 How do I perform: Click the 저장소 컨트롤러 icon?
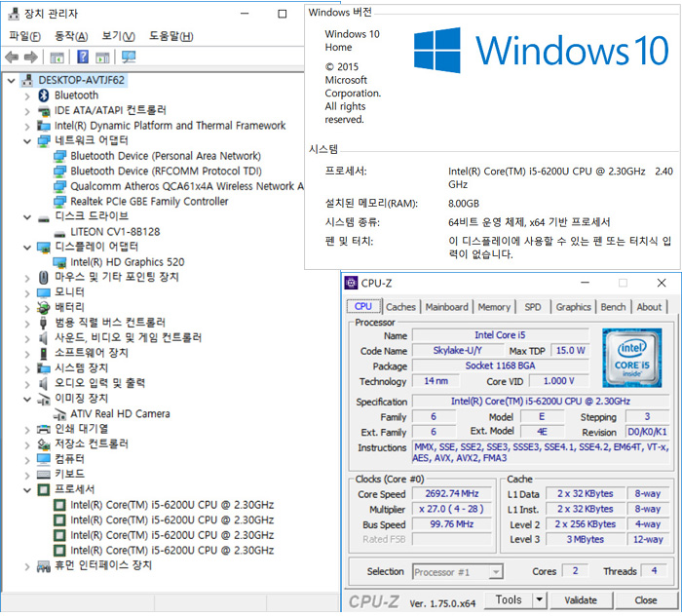[44, 444]
